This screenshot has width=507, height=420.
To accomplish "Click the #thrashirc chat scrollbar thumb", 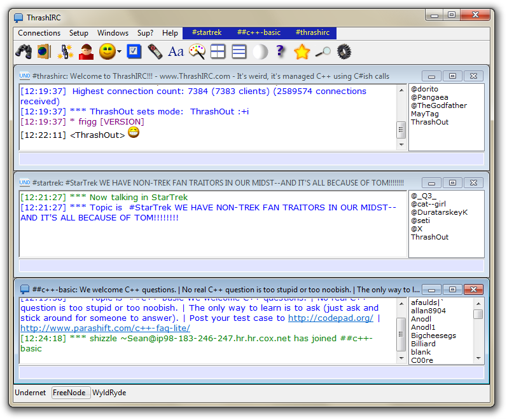I will coord(401,130).
